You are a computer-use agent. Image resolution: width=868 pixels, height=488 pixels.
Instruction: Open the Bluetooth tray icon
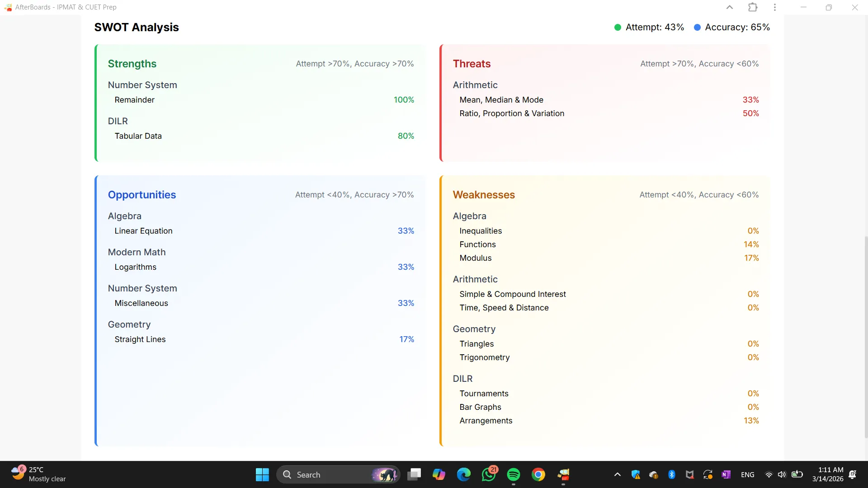click(x=672, y=474)
